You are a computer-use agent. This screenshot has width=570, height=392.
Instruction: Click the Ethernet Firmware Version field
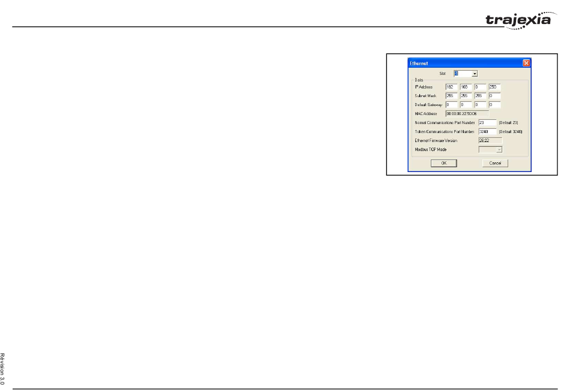pos(490,141)
